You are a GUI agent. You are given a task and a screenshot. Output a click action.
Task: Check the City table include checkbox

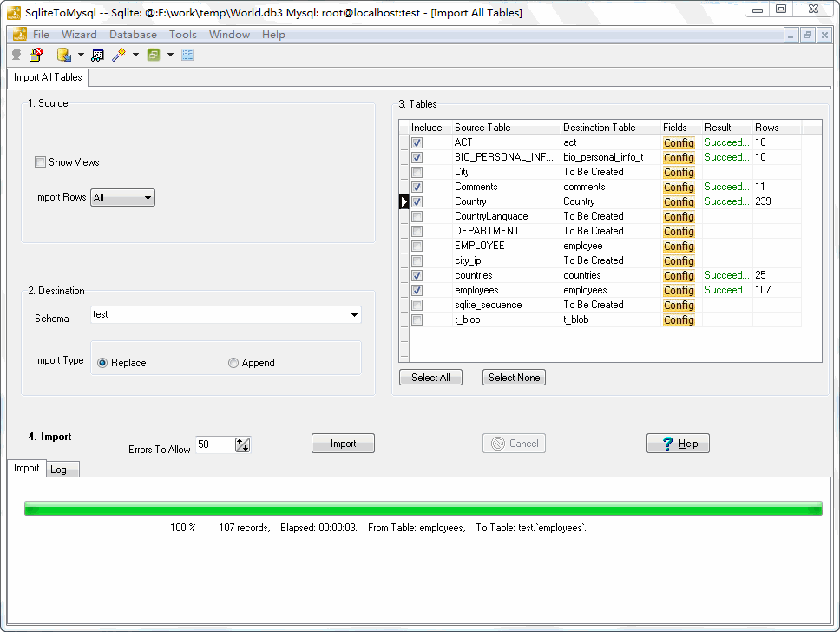click(x=417, y=172)
